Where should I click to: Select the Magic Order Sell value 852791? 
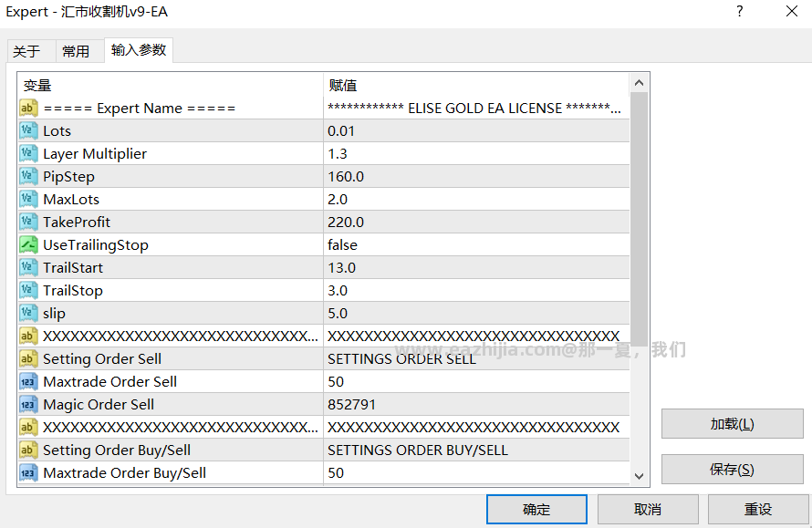[351, 404]
